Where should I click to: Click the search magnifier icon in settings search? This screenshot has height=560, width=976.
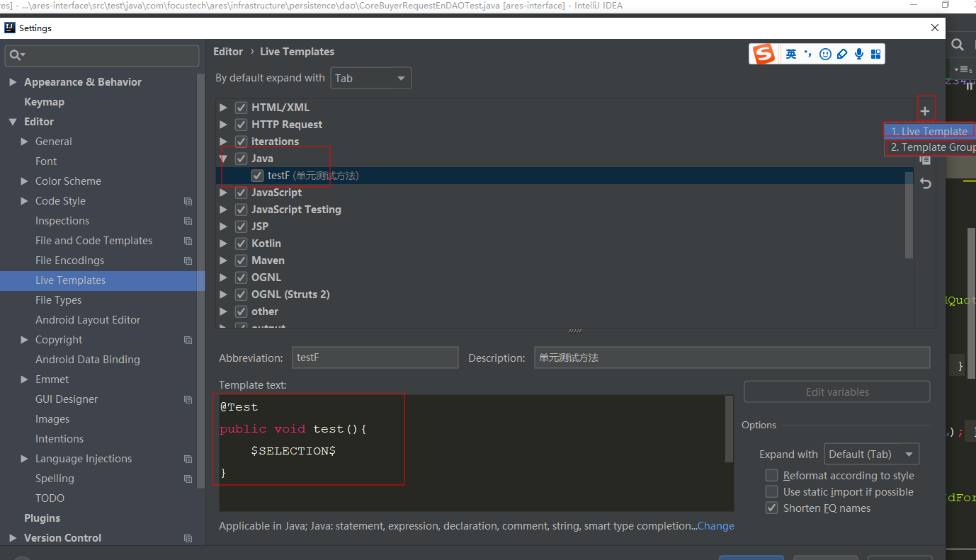[17, 55]
